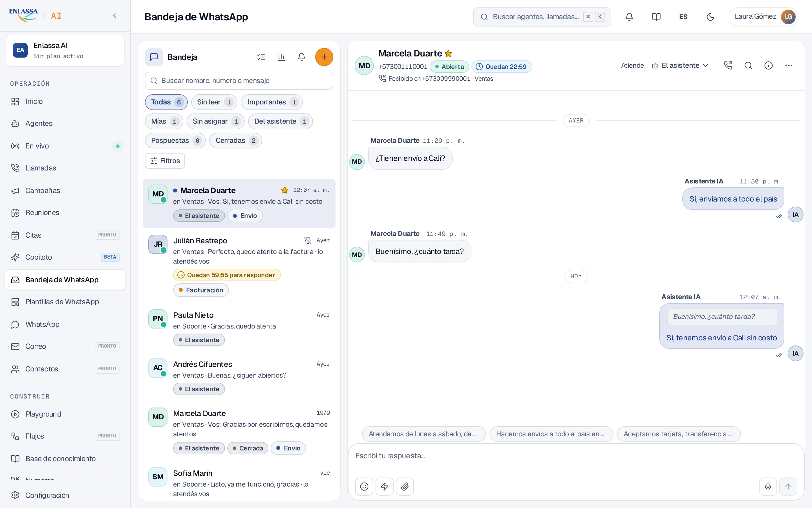
Task: Toggle star on Marcela Duarte conversation row
Action: tap(284, 190)
